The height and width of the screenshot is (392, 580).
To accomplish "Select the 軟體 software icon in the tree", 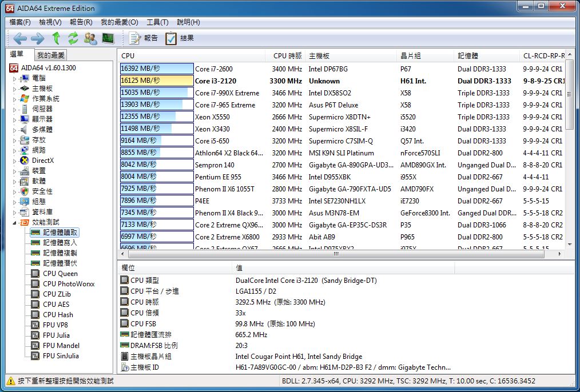I will tap(25, 181).
